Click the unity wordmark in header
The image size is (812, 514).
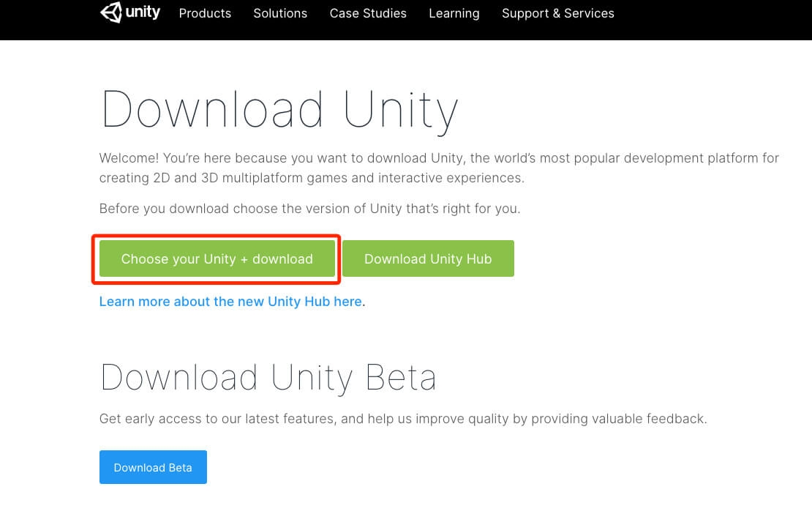143,12
